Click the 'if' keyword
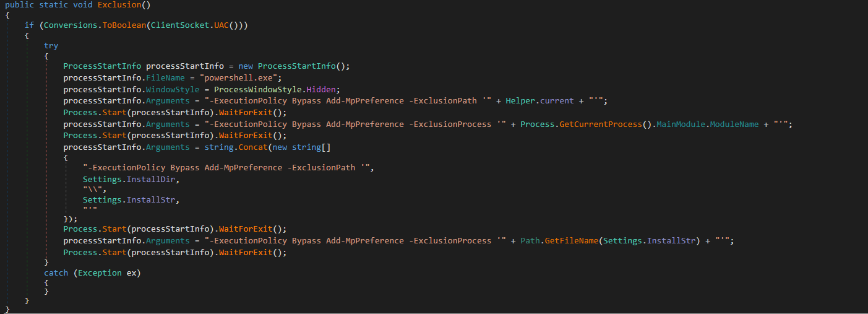Viewport: 868px width, 314px height. (29, 25)
